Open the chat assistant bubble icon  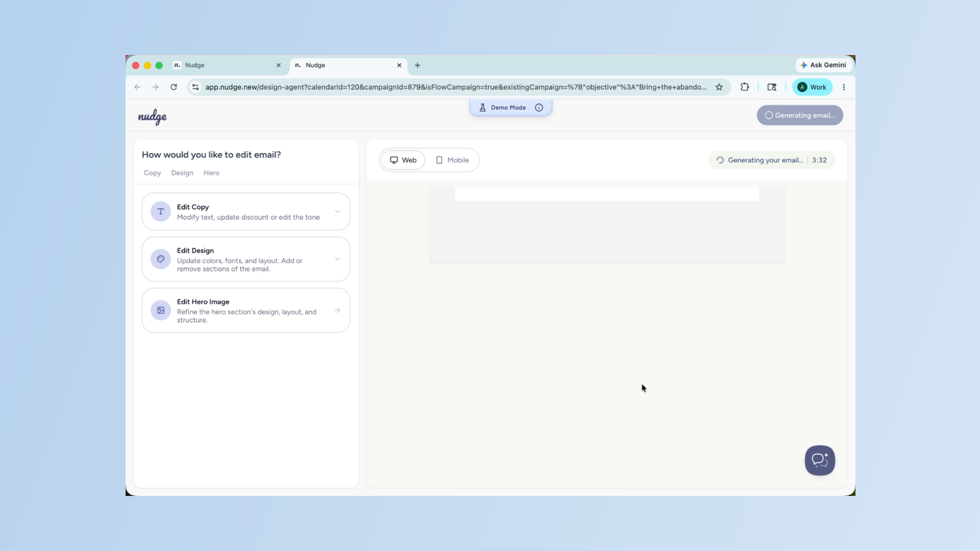[x=820, y=460]
